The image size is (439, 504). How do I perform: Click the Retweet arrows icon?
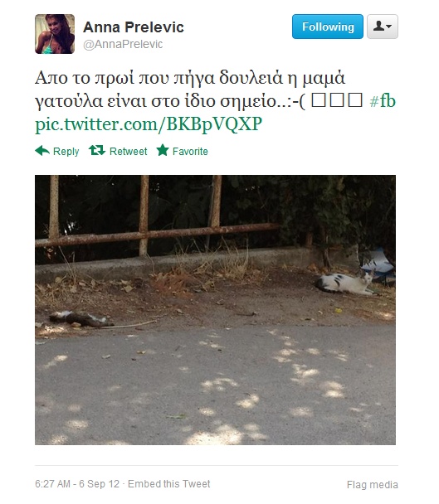(97, 150)
